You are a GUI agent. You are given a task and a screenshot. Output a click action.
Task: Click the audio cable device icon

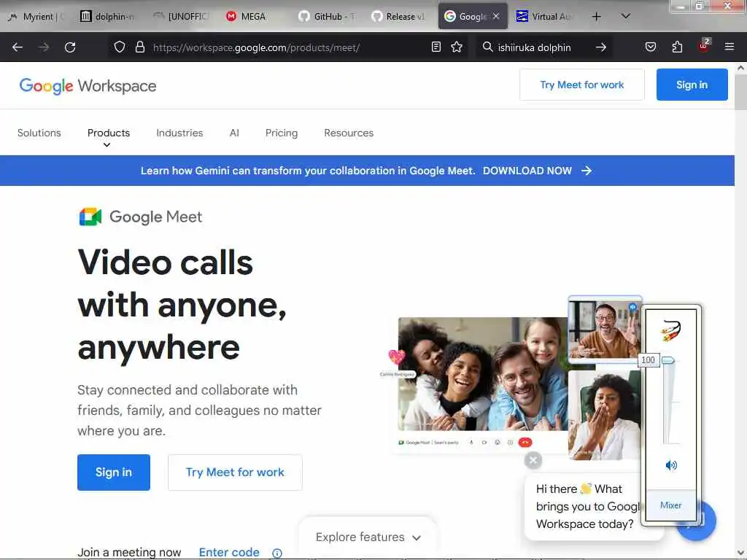tap(671, 330)
